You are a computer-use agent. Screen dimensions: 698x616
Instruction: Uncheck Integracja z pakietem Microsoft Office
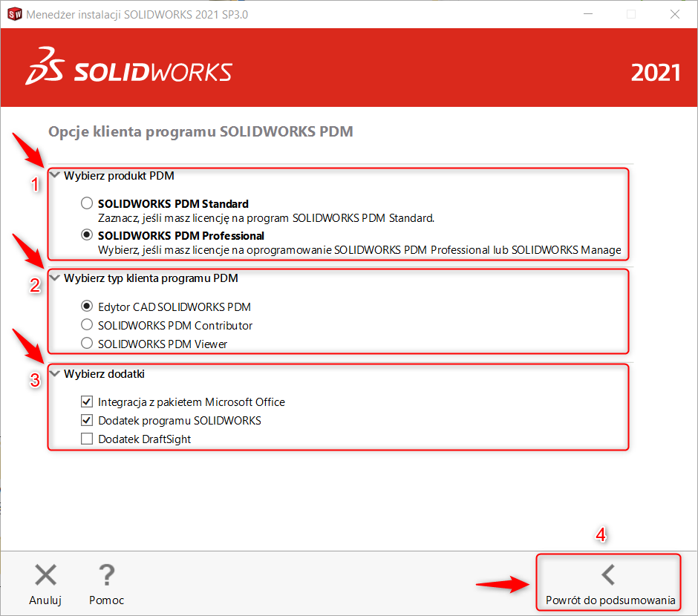(87, 402)
